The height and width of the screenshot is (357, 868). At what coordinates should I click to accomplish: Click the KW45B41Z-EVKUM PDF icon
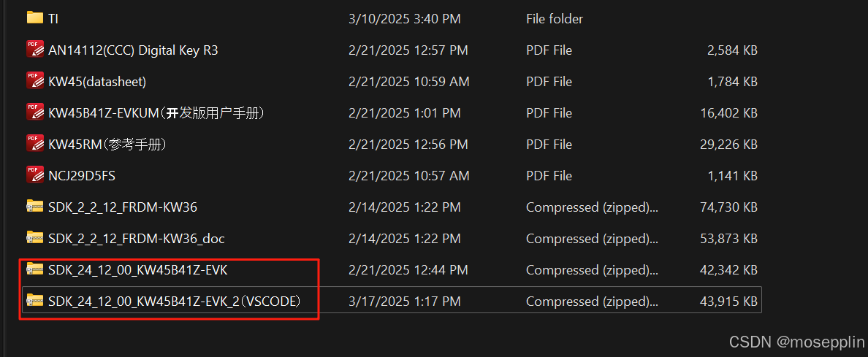[35, 113]
